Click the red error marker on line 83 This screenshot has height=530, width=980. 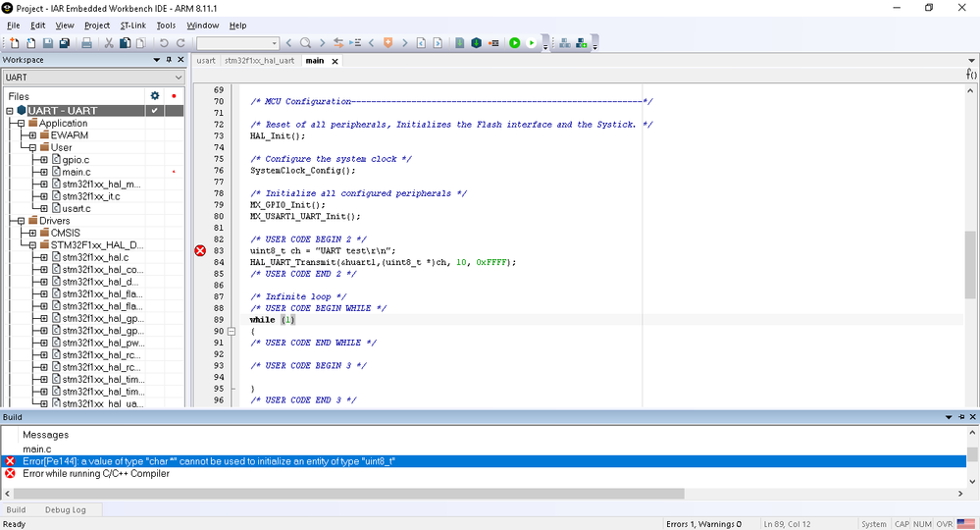click(200, 250)
